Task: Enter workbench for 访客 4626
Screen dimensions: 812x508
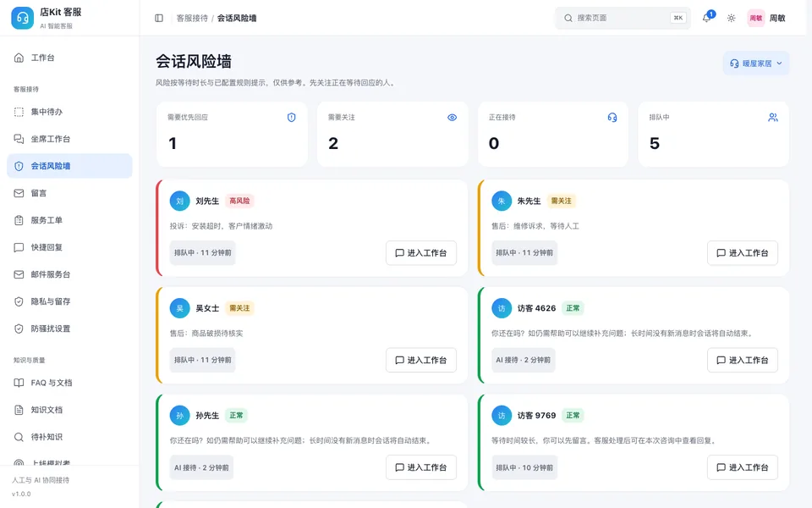Action: tap(743, 361)
